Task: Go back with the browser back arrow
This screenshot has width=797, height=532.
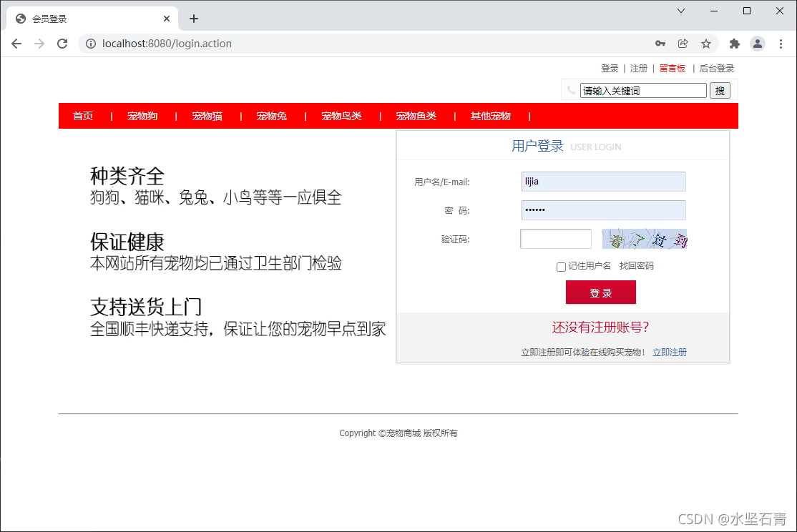Action: pyautogui.click(x=16, y=44)
